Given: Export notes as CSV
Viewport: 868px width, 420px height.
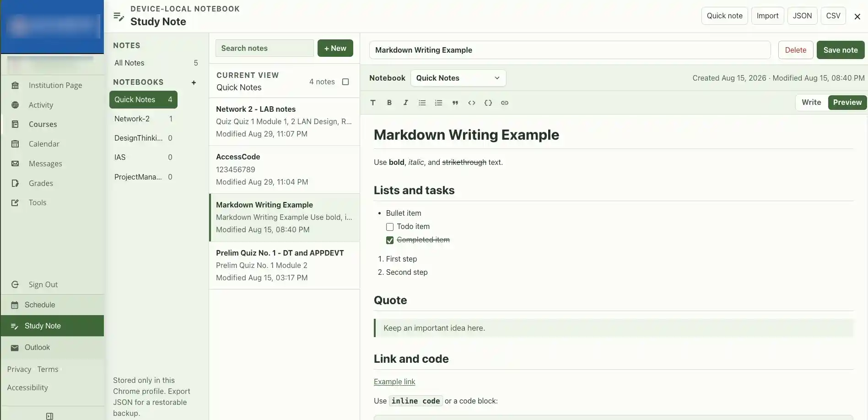Looking at the screenshot, I should [x=833, y=16].
